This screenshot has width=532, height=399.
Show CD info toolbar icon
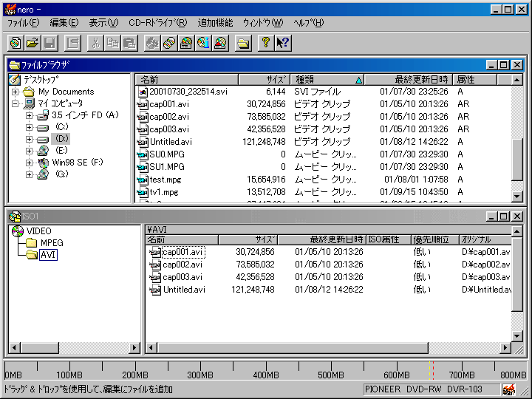[204, 43]
